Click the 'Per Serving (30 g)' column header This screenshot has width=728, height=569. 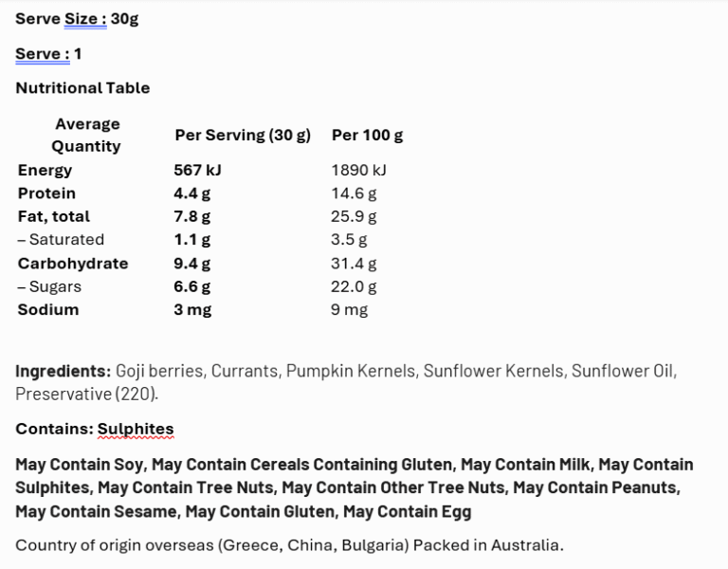[243, 135]
